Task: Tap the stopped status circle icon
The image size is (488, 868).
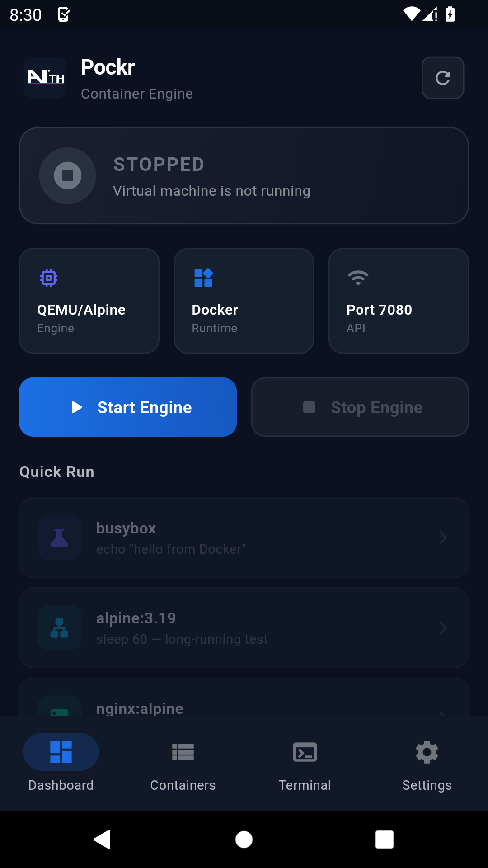Action: [68, 175]
